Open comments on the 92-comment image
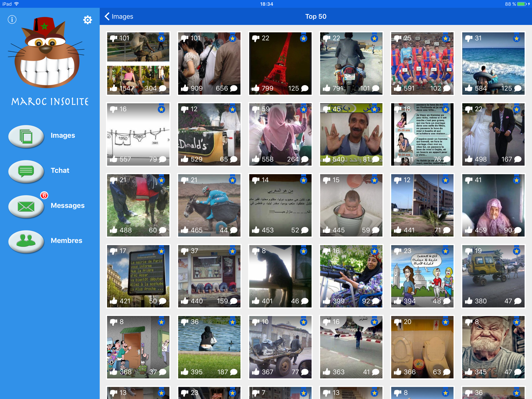The image size is (532, 399). tap(376, 301)
